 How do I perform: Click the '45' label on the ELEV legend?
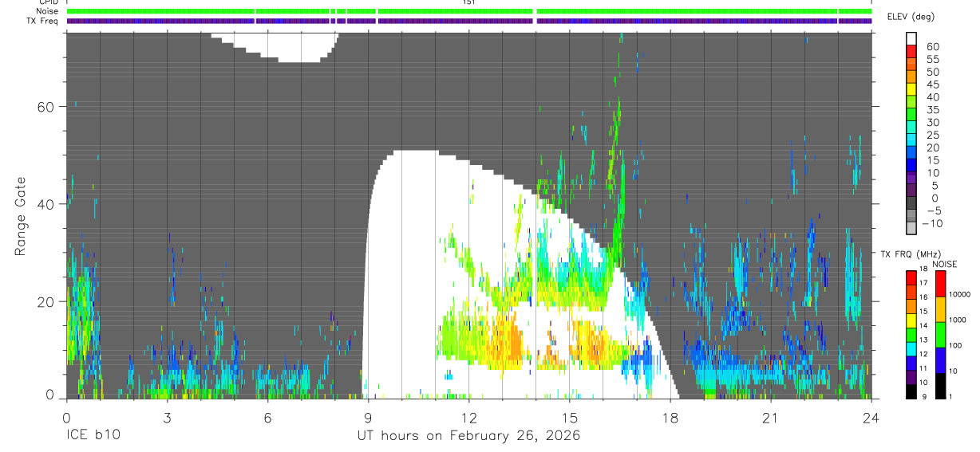coord(932,85)
